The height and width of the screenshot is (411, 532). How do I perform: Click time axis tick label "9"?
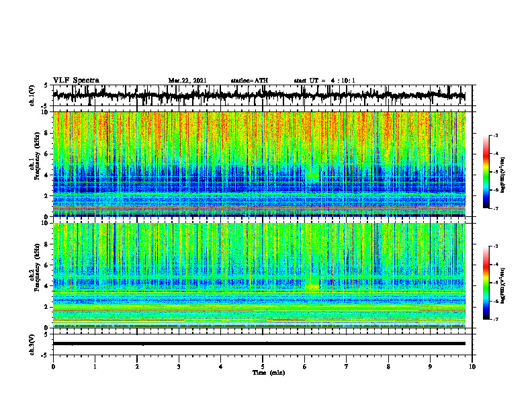coord(430,367)
